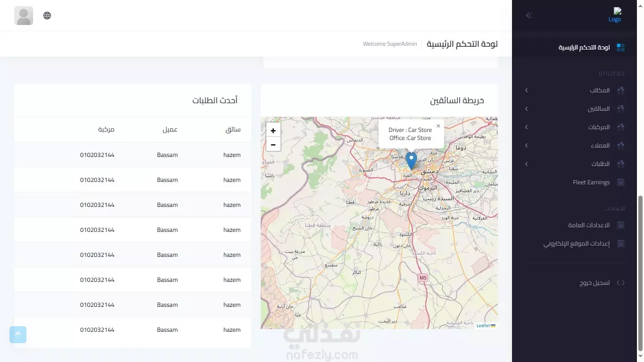Screen dimensions: 644x362
Task: Click the logout bracket icon
Action: 621,283
